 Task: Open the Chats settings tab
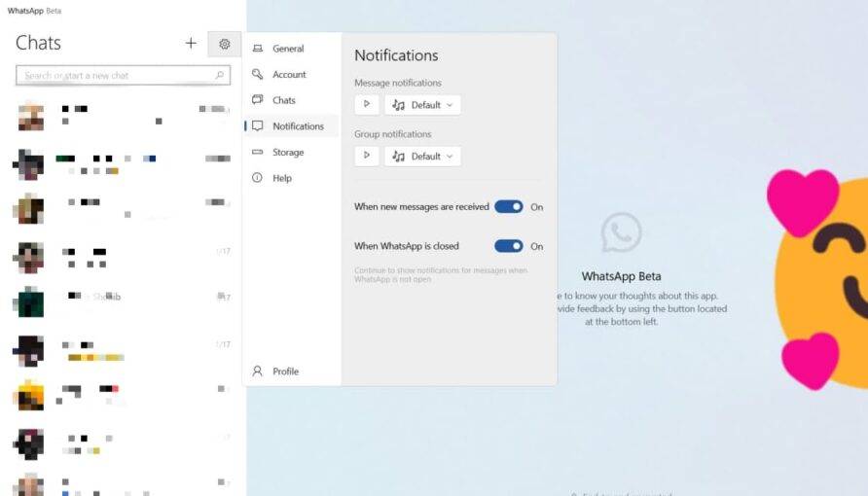coord(292,100)
